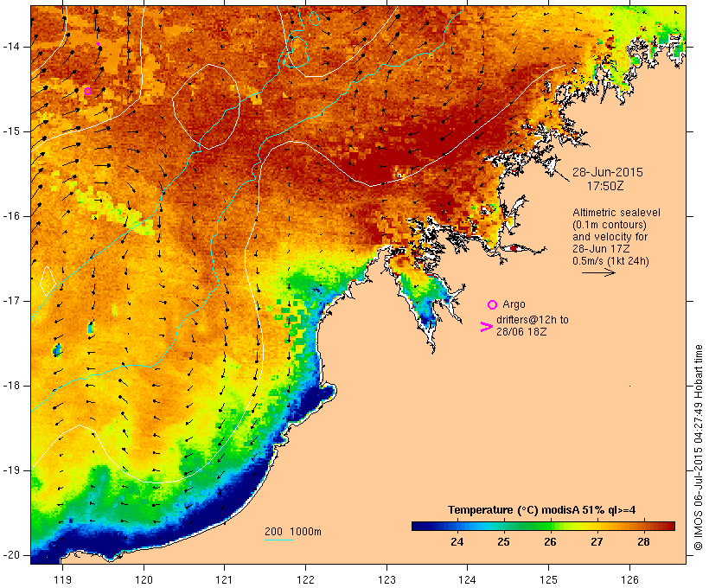
Task: Click the '0.5m/s (1kt 24h)' text
Action: 610,261
